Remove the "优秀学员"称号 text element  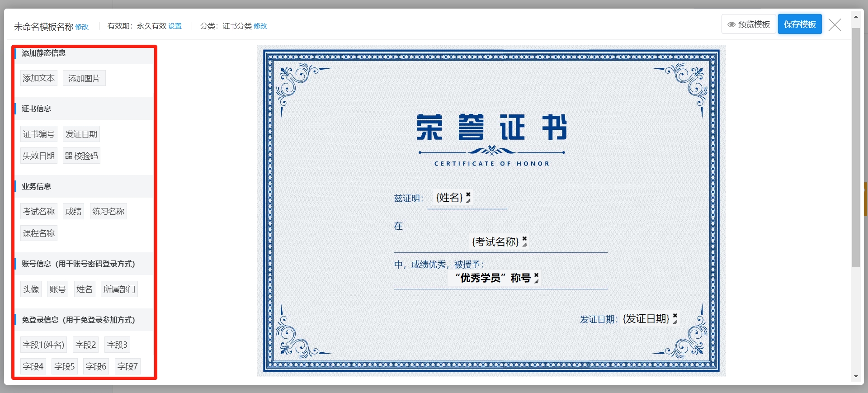pyautogui.click(x=536, y=275)
